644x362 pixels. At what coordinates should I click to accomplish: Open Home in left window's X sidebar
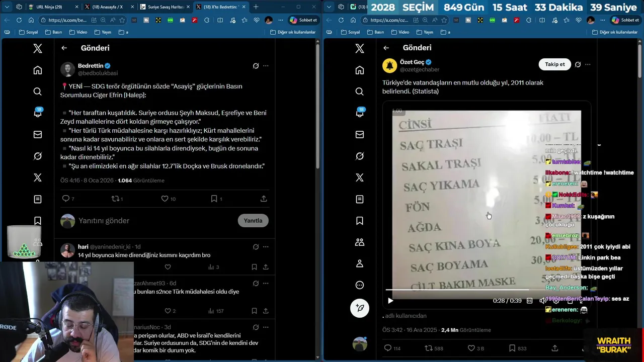coord(38,70)
